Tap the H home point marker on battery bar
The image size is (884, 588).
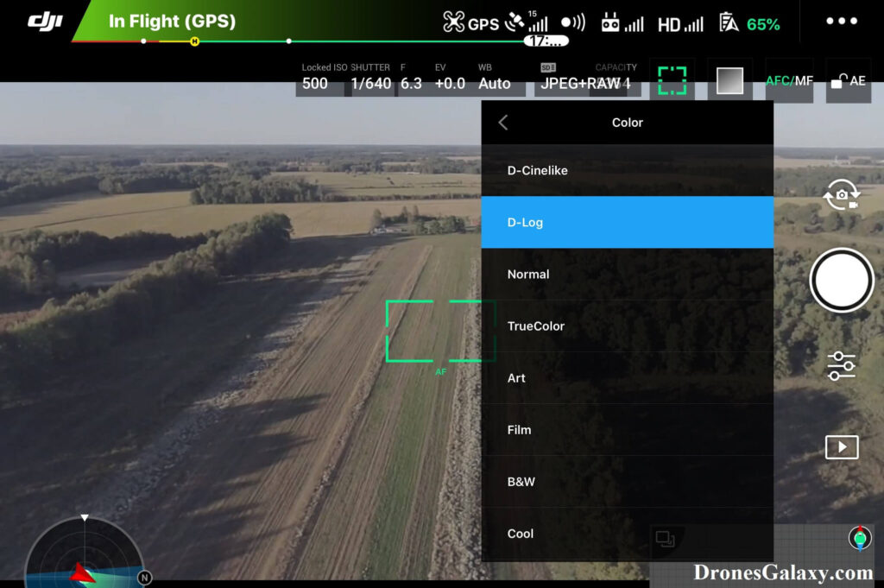(x=194, y=41)
